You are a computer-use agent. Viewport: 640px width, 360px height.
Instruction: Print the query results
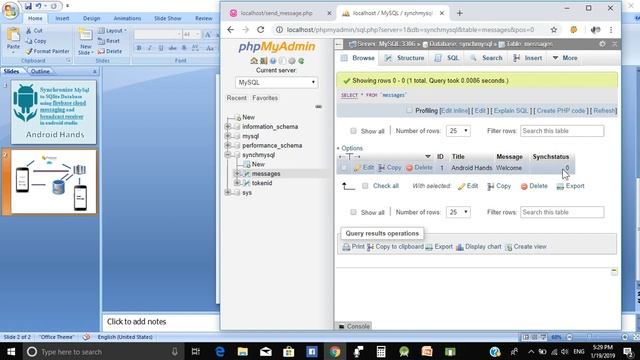pos(353,247)
